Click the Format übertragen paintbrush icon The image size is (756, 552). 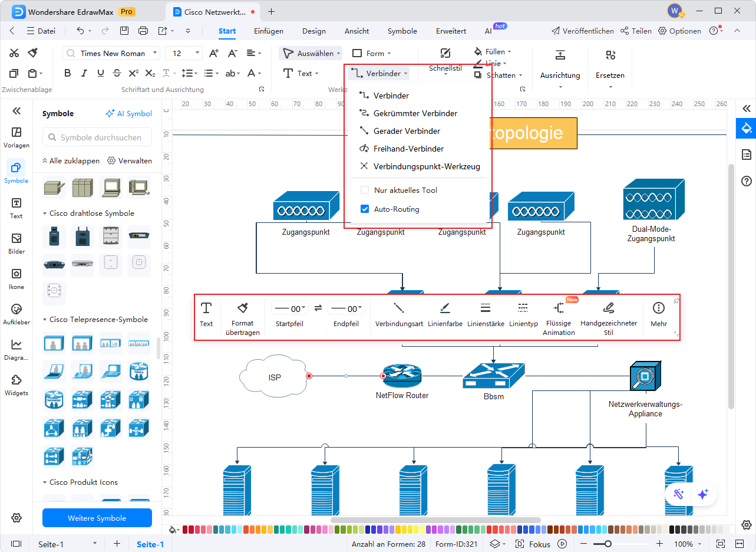[x=242, y=308]
